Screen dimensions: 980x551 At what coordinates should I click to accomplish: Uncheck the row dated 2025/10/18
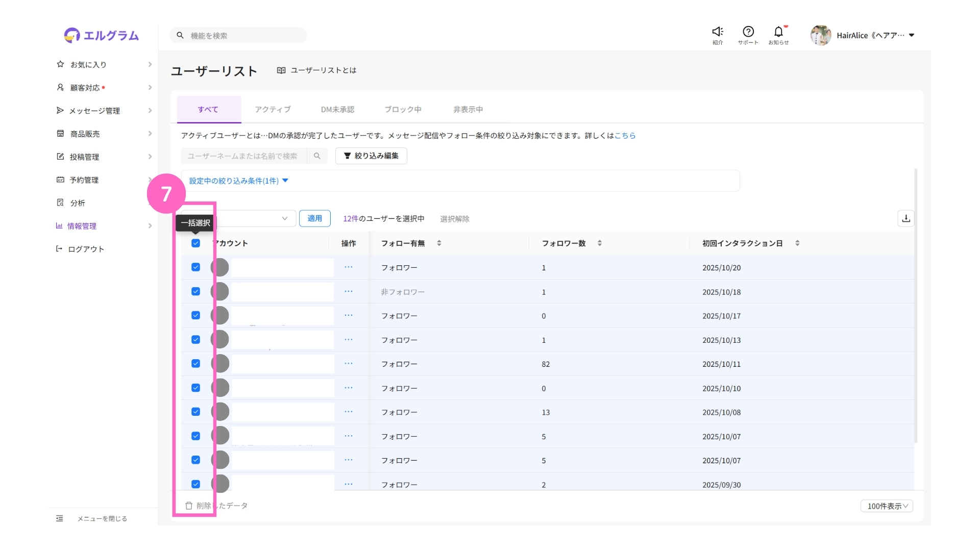pyautogui.click(x=195, y=291)
